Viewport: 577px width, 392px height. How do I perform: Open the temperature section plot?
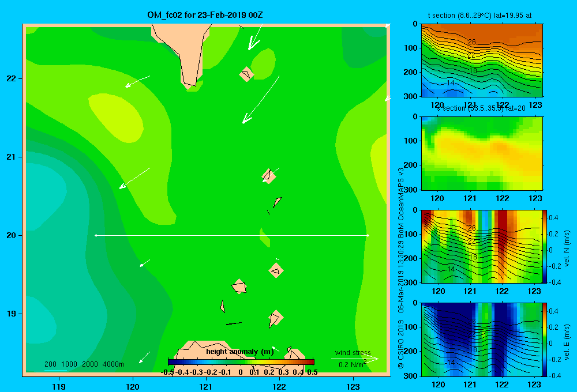(x=482, y=61)
